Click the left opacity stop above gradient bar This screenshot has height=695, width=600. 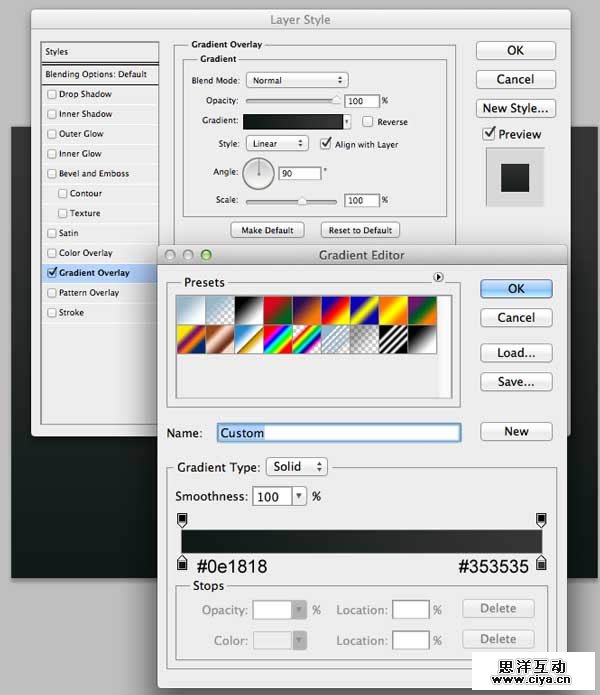182,520
